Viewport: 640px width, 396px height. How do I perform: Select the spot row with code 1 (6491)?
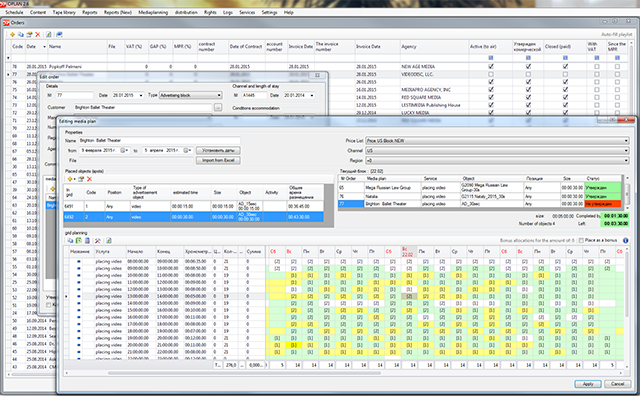(x=193, y=207)
